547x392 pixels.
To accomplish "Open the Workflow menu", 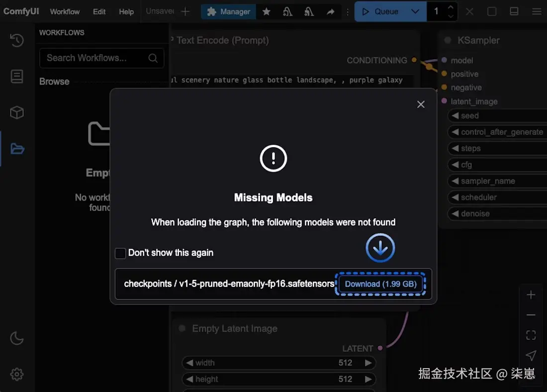I will pyautogui.click(x=65, y=12).
